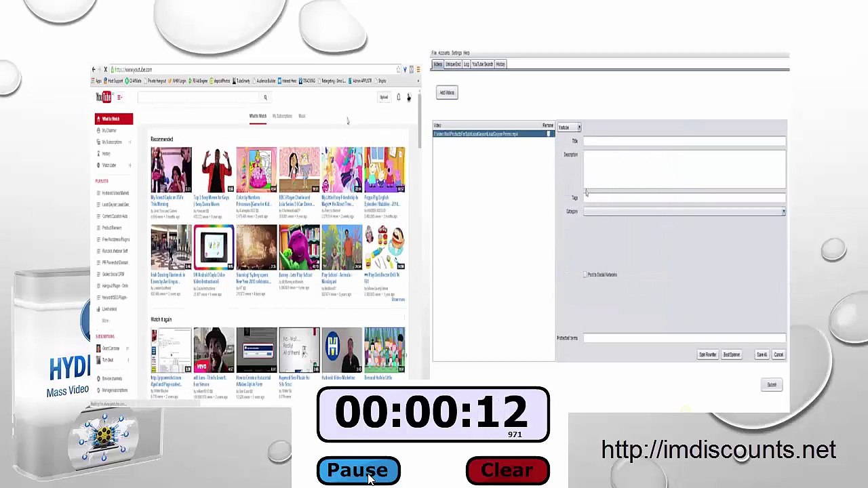The width and height of the screenshot is (868, 488).
Task: Click the browser address bar
Action: pyautogui.click(x=254, y=70)
